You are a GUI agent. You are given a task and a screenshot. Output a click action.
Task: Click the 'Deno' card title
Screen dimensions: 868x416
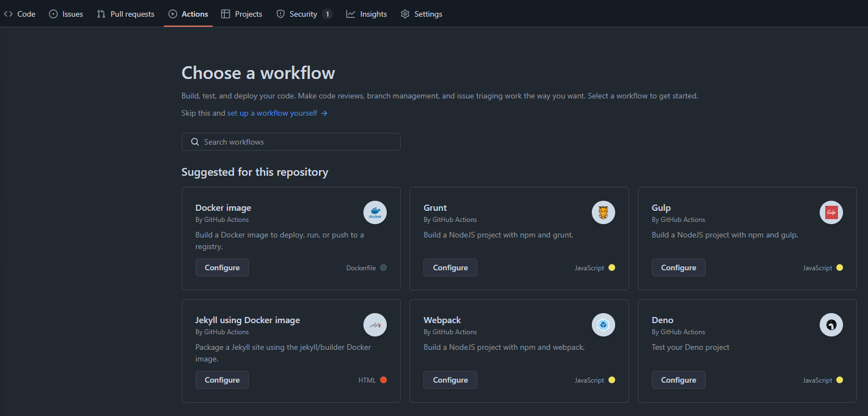click(662, 320)
